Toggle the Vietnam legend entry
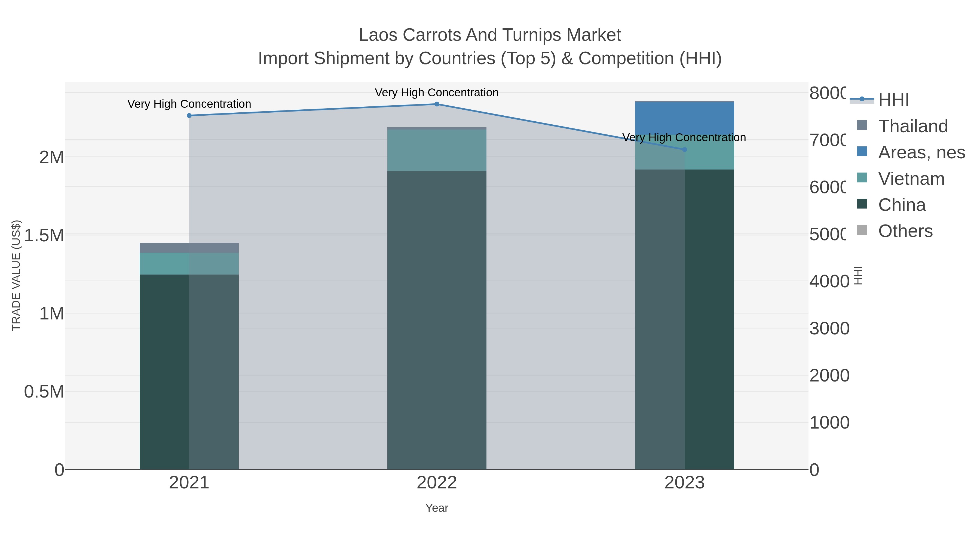 pyautogui.click(x=901, y=178)
